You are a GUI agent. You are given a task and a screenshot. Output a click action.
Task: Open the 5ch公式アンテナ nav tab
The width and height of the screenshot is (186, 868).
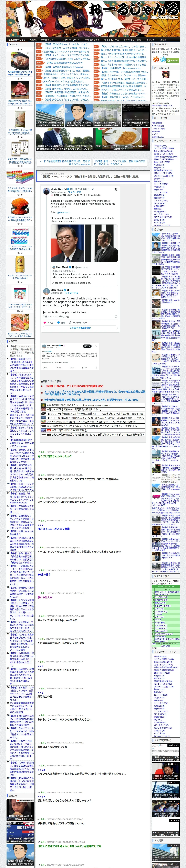point(17,40)
